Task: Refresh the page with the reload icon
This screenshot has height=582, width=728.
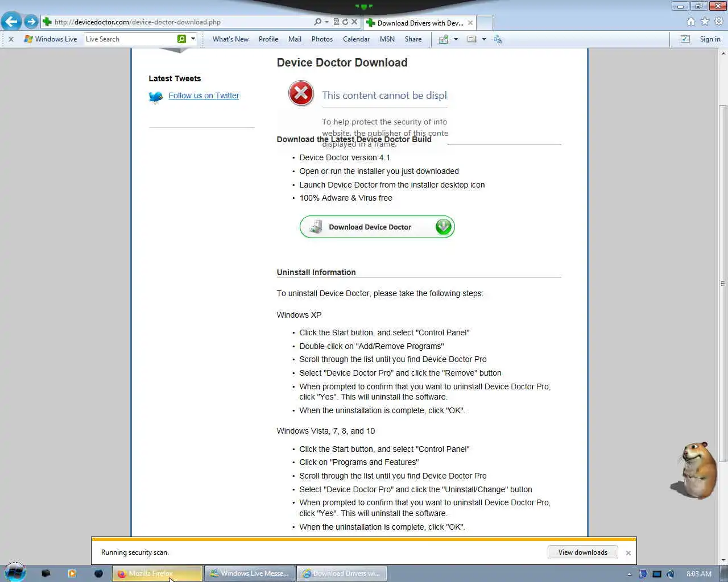Action: tap(345, 22)
